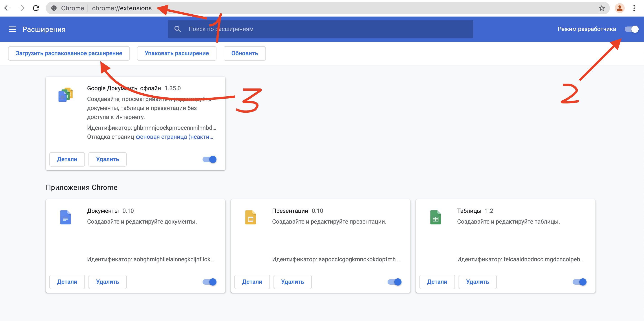Viewport: 644px width, 321px height.
Task: Open Детали for Документы app
Action: [67, 282]
